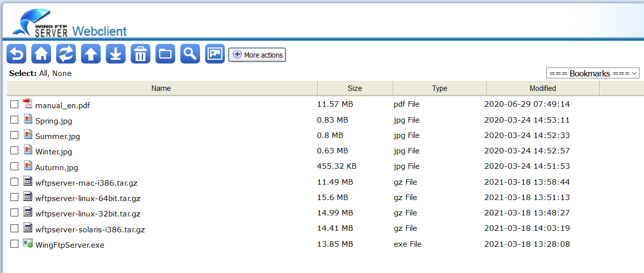The image size is (644, 273).
Task: Check the box for Summer.jpg
Action: point(15,135)
